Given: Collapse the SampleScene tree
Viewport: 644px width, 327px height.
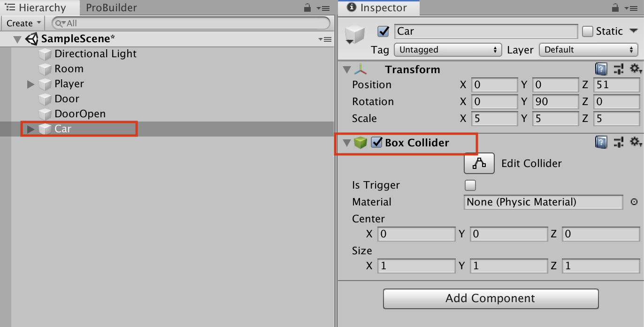Looking at the screenshot, I should tap(18, 38).
